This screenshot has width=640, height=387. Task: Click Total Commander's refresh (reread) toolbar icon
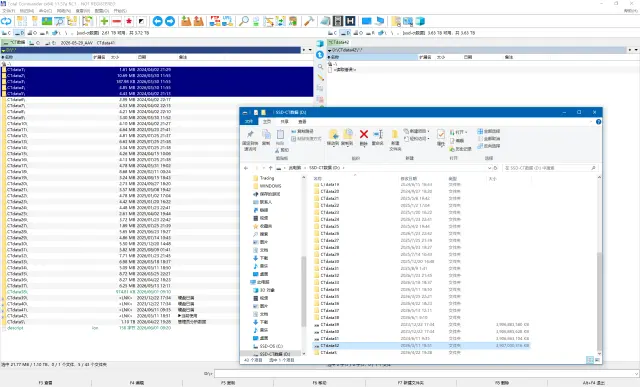pyautogui.click(x=6, y=21)
